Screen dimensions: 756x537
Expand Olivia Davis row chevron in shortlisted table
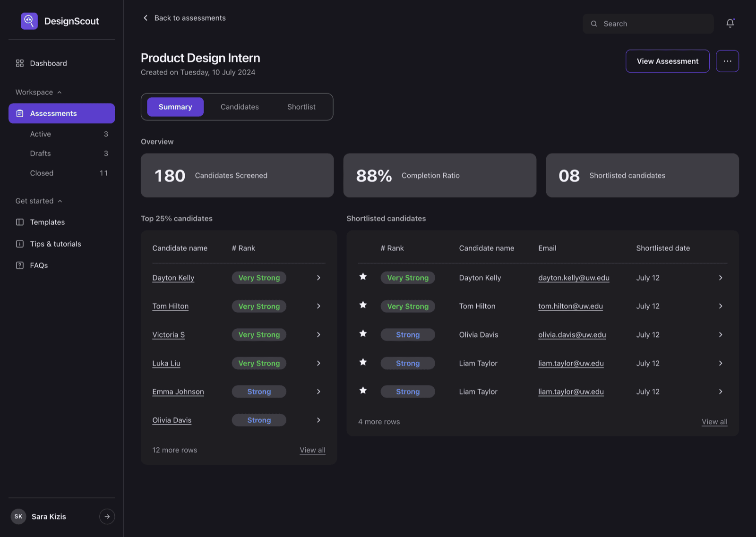(x=721, y=334)
